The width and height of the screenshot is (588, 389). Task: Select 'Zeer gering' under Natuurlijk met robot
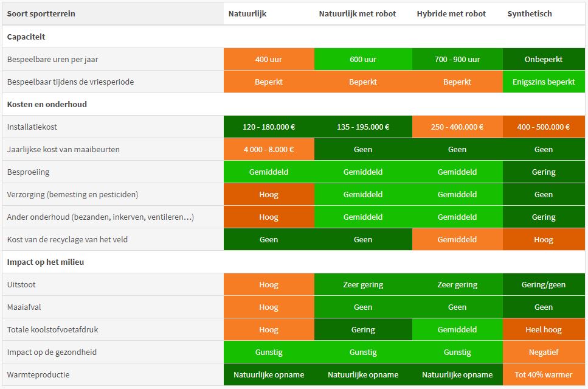tap(363, 285)
